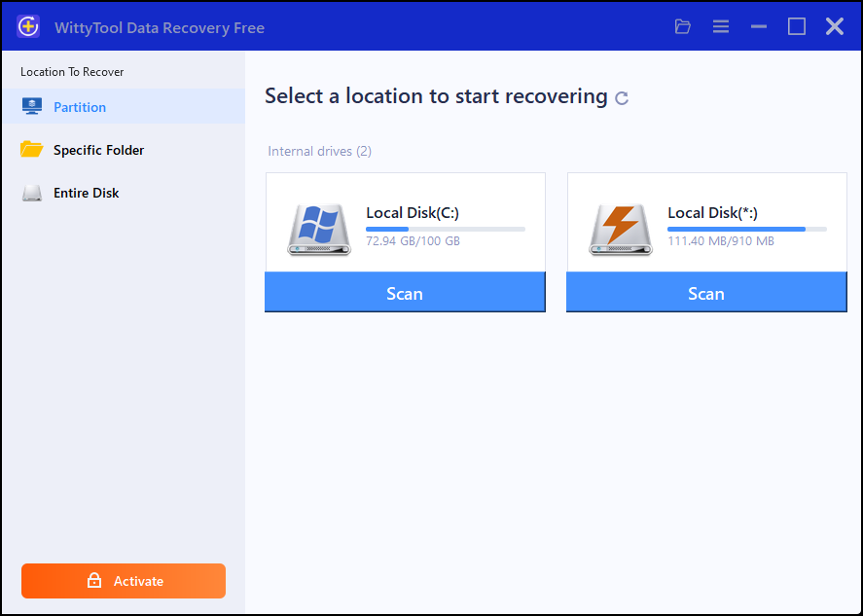Click the Activate button
863x616 pixels.
pyautogui.click(x=123, y=581)
